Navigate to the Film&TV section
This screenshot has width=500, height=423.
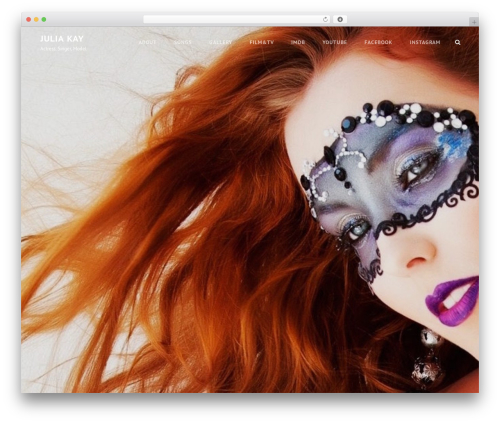262,42
